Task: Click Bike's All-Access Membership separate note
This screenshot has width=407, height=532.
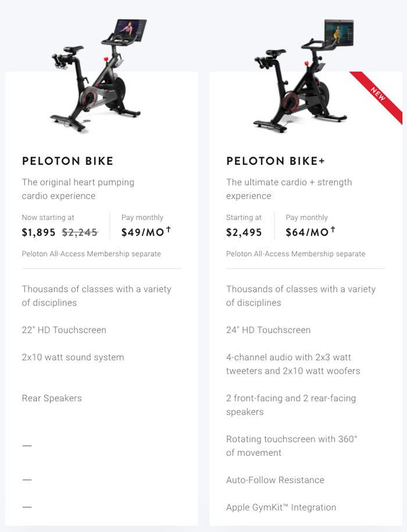Action: [x=91, y=254]
